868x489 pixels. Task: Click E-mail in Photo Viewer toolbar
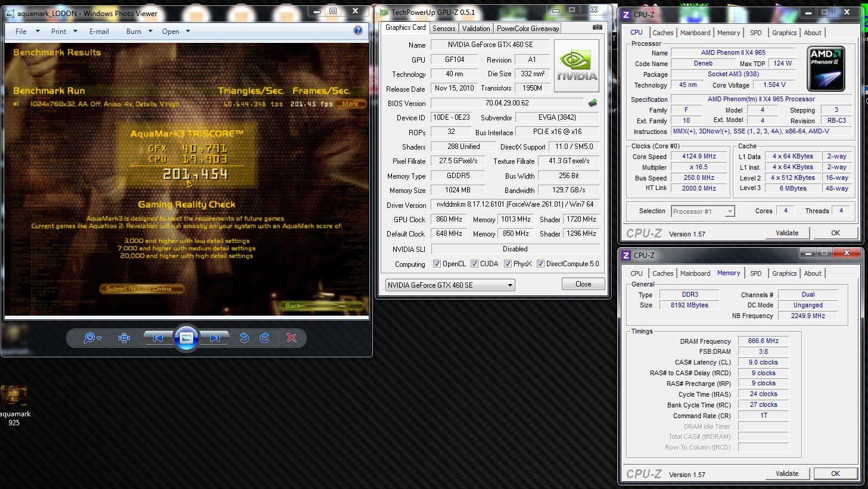click(99, 32)
